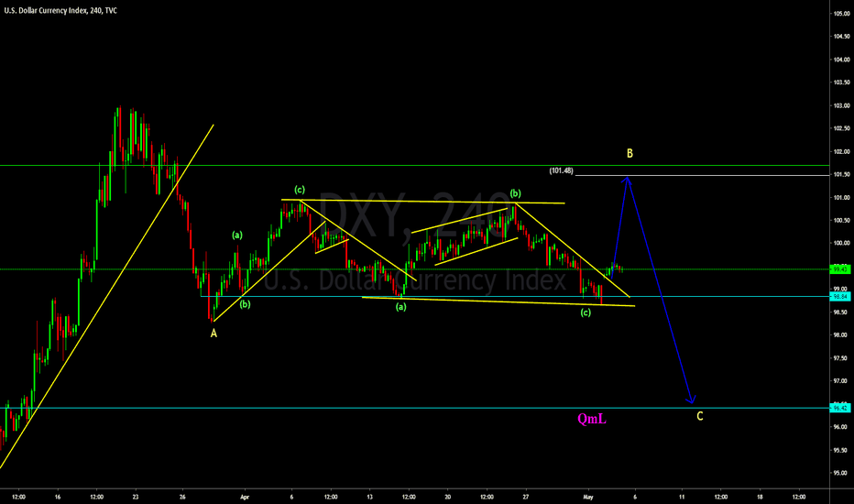
Task: Select the (101.48) price annotation
Action: point(561,170)
